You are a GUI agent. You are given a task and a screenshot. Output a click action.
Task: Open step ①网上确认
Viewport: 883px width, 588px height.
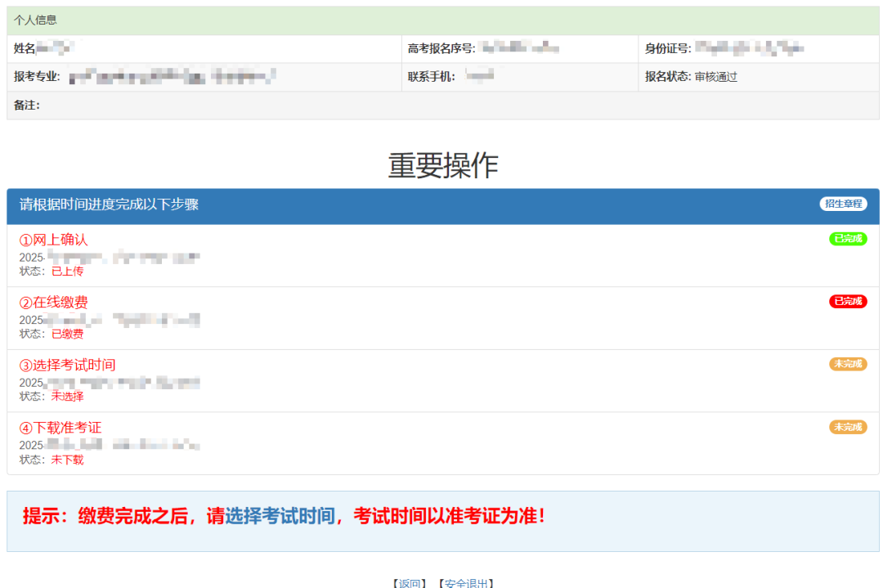tap(53, 240)
